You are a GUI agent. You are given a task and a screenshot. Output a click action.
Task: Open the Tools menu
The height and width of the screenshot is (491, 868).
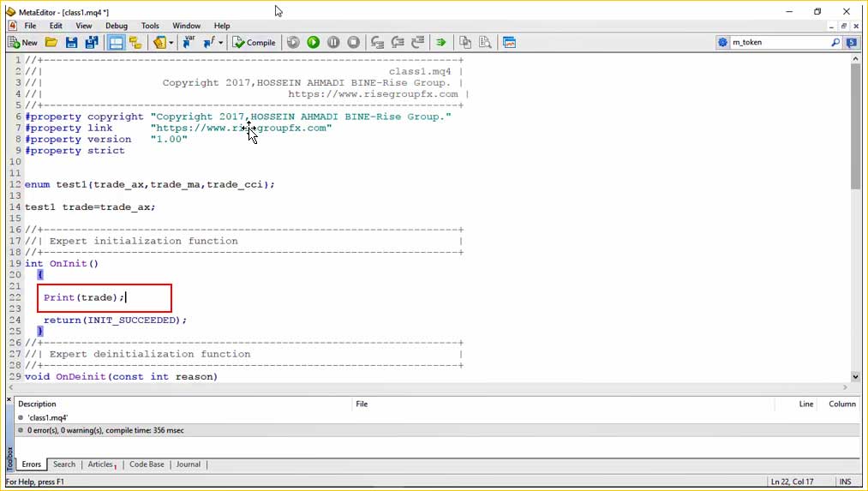[150, 26]
